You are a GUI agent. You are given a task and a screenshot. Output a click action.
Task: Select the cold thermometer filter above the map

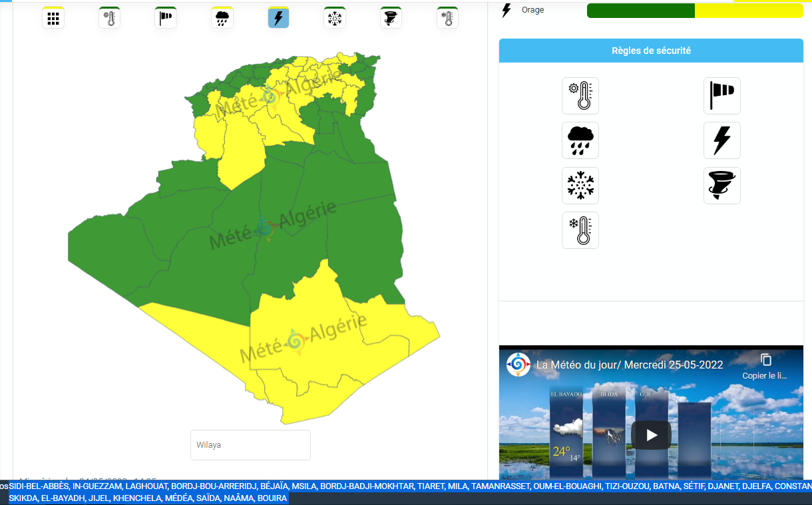[447, 18]
